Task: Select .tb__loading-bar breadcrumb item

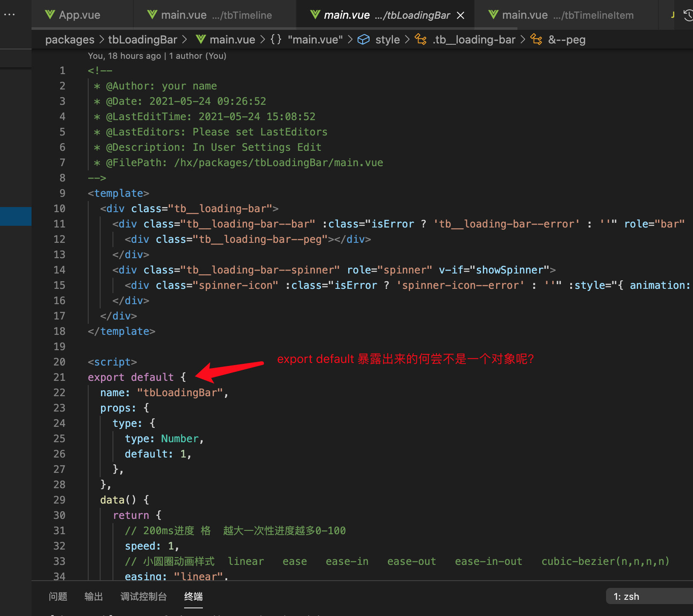Action: 474,40
